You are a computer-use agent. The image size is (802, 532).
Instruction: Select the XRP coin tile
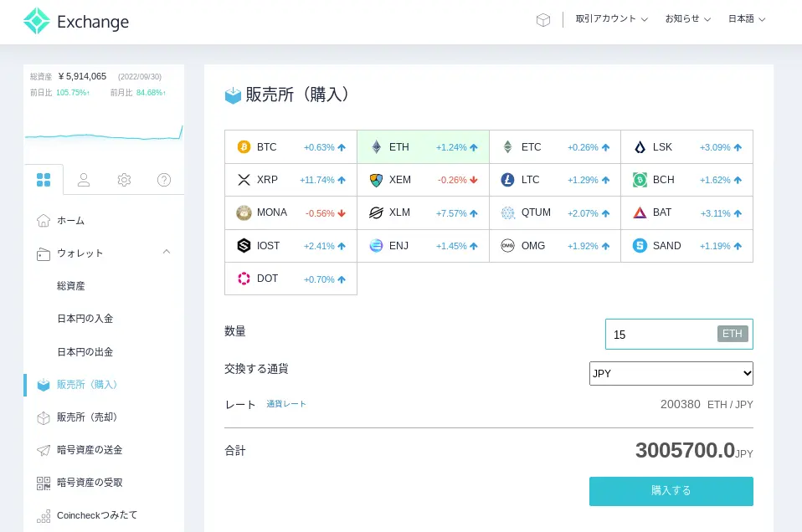pyautogui.click(x=290, y=180)
